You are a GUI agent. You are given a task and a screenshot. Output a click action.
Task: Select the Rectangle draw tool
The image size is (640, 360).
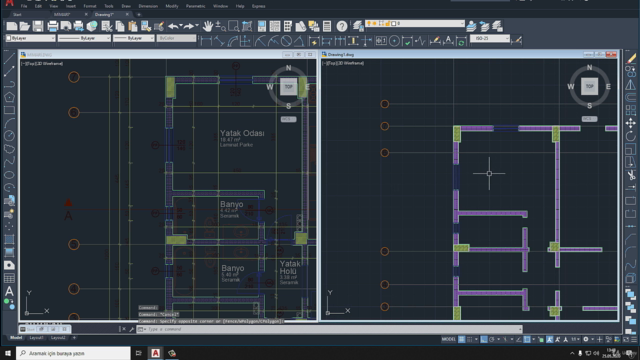[x=9, y=110]
